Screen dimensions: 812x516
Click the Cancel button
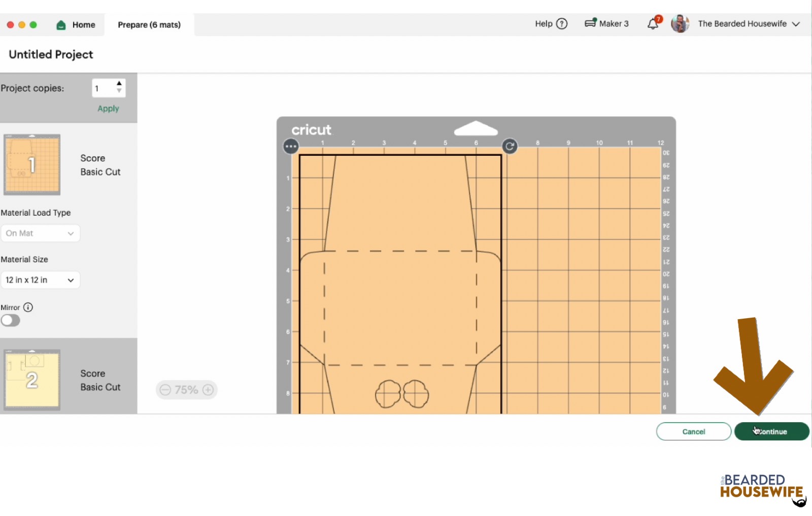click(x=693, y=432)
